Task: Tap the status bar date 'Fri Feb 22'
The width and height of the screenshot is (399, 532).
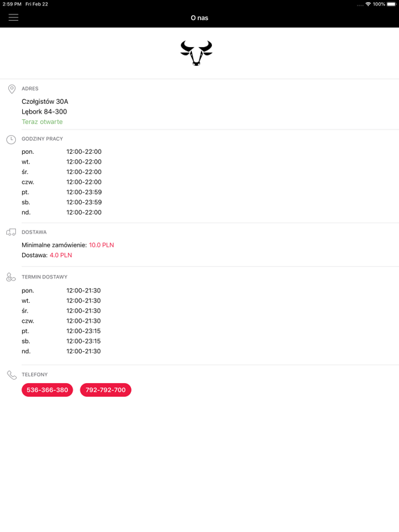Action: [x=37, y=4]
